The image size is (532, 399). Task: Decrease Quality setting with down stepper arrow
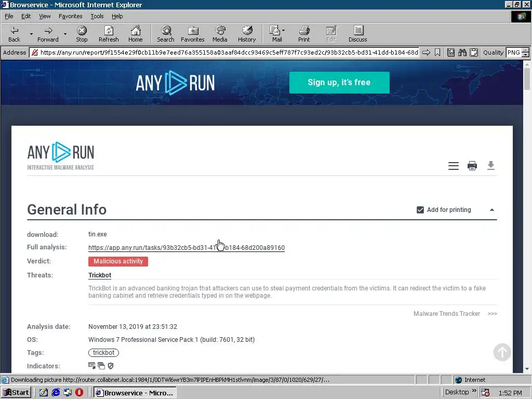click(525, 54)
